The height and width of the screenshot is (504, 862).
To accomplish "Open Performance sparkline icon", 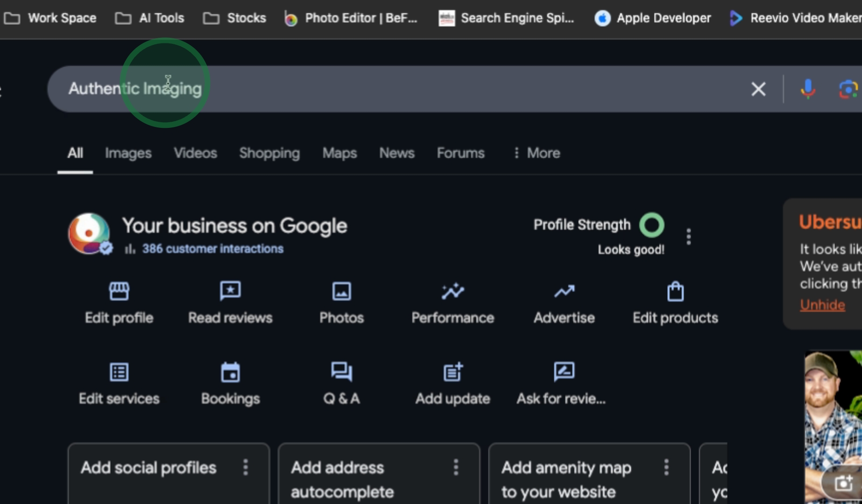I will pyautogui.click(x=452, y=291).
